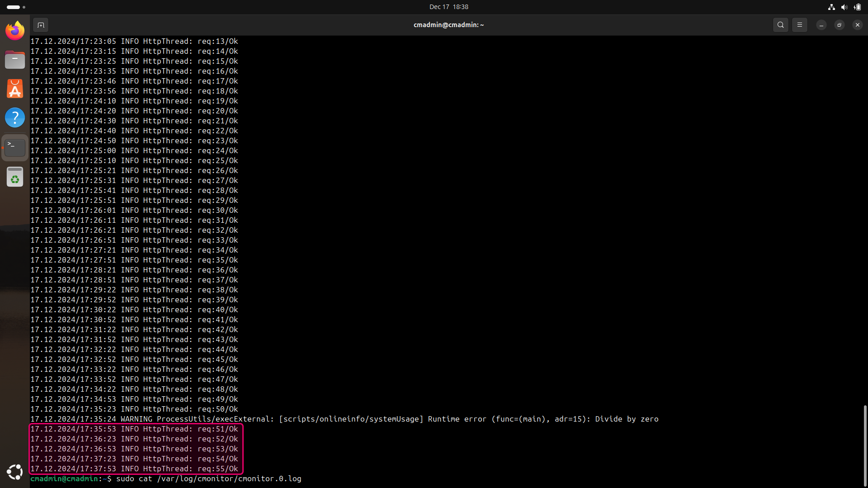Click the log line req:19/Ok
This screenshot has width=868, height=488.
[x=134, y=101]
